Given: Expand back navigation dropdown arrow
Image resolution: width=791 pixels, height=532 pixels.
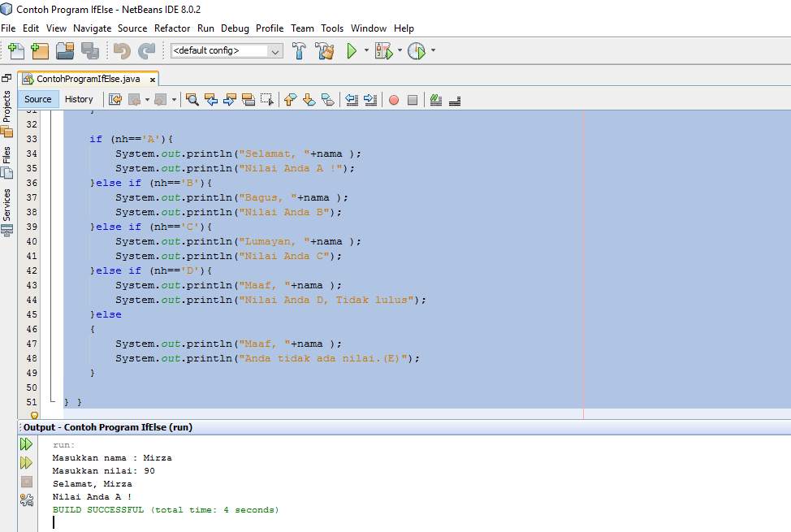Looking at the screenshot, I should pyautogui.click(x=147, y=100).
